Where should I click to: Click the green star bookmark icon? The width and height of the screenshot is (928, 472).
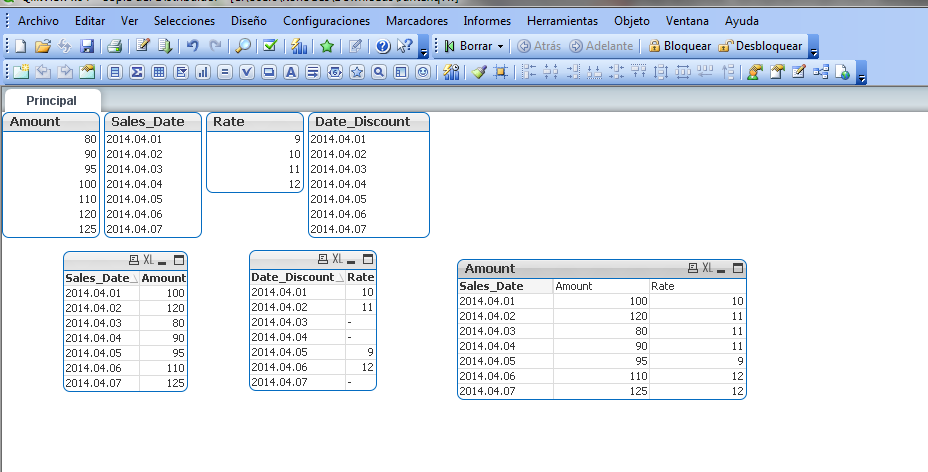(x=326, y=46)
